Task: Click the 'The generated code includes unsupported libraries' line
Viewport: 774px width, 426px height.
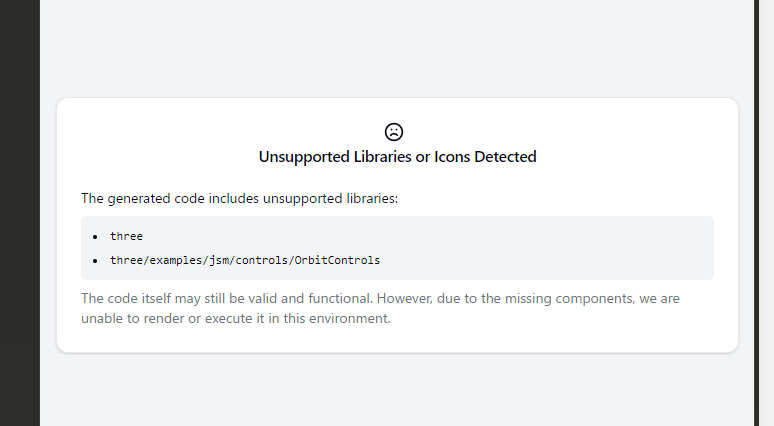Action: tap(239, 198)
